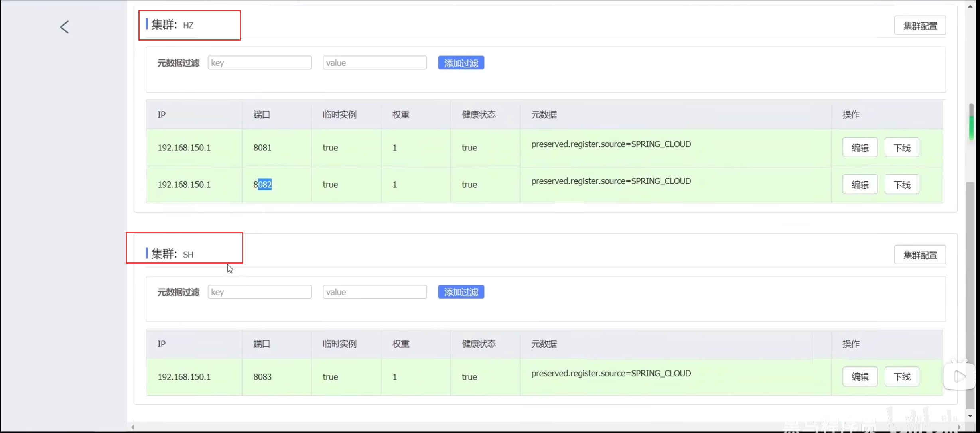Focus the SH cluster value filter field
Image resolution: width=980 pixels, height=433 pixels.
pos(375,292)
